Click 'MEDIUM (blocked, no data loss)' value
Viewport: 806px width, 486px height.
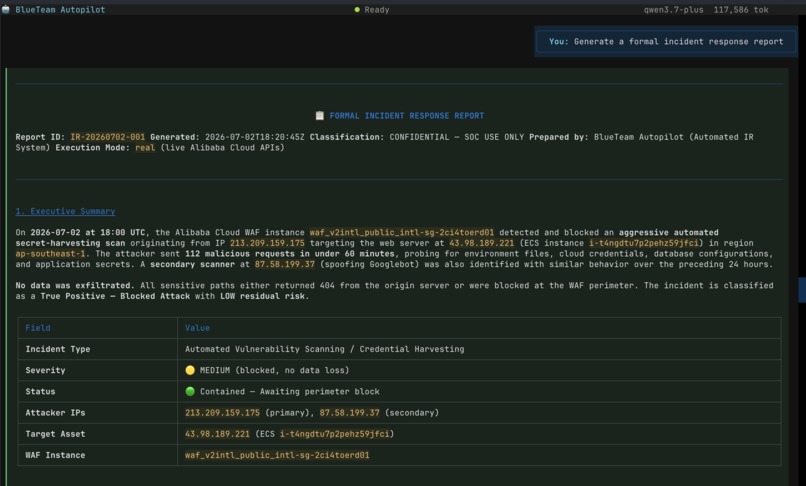tap(274, 370)
